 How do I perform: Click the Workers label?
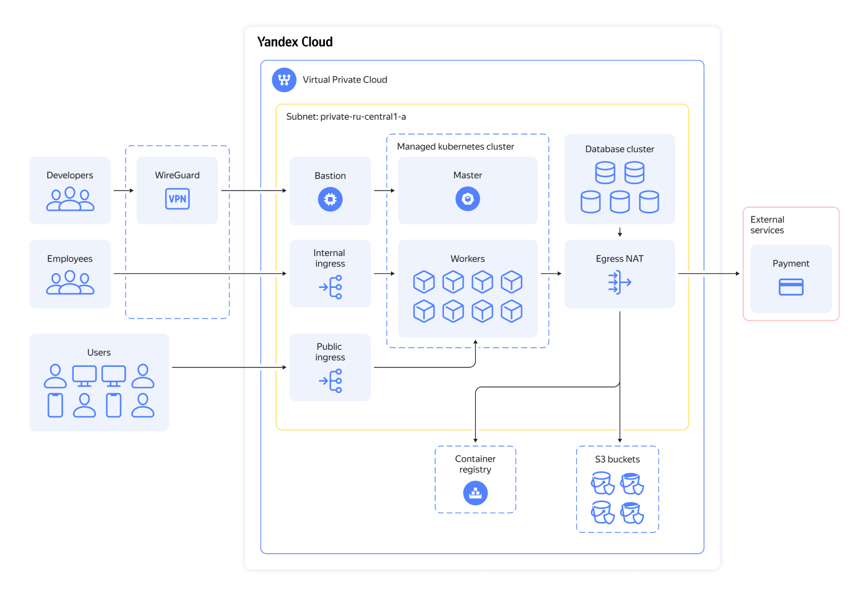[x=468, y=259]
